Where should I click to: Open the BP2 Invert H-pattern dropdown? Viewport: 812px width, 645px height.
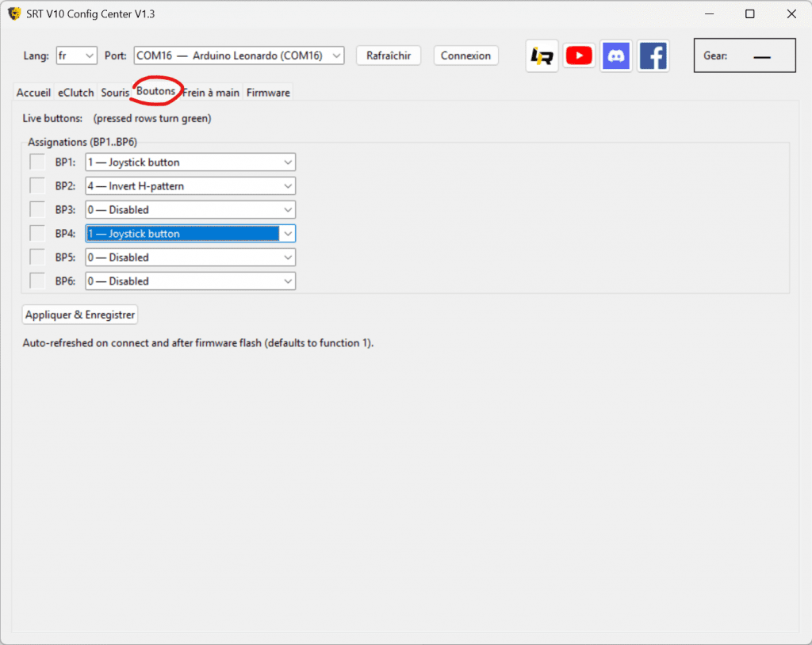pos(190,186)
